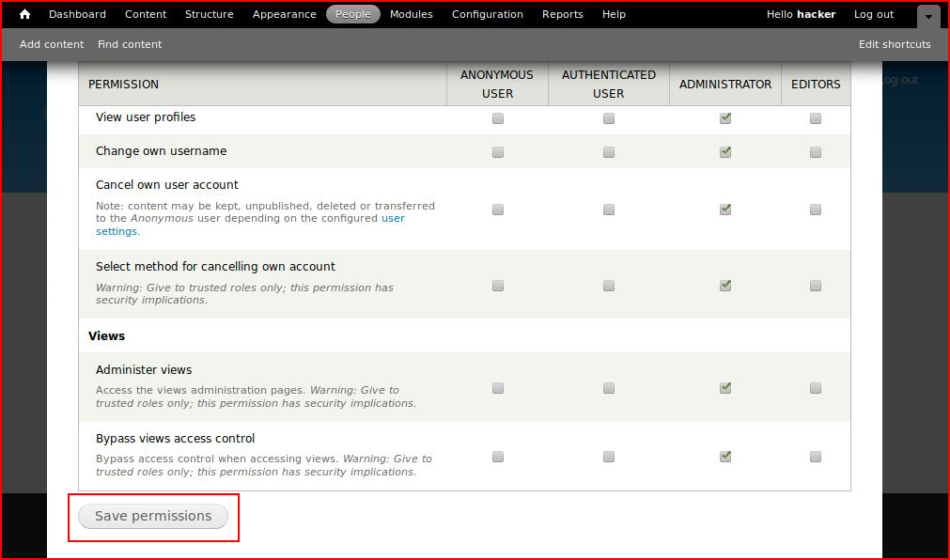The image size is (950, 560).
Task: Uncheck View user profiles for administrator
Action: (x=725, y=118)
